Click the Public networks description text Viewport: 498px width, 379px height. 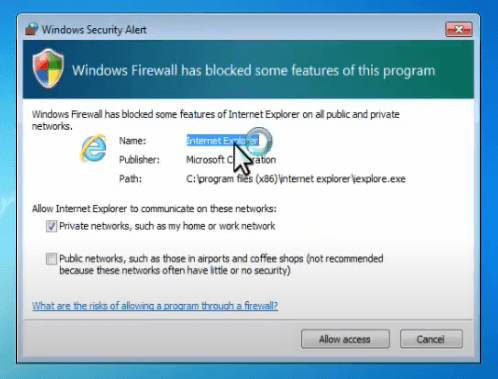pos(221,264)
